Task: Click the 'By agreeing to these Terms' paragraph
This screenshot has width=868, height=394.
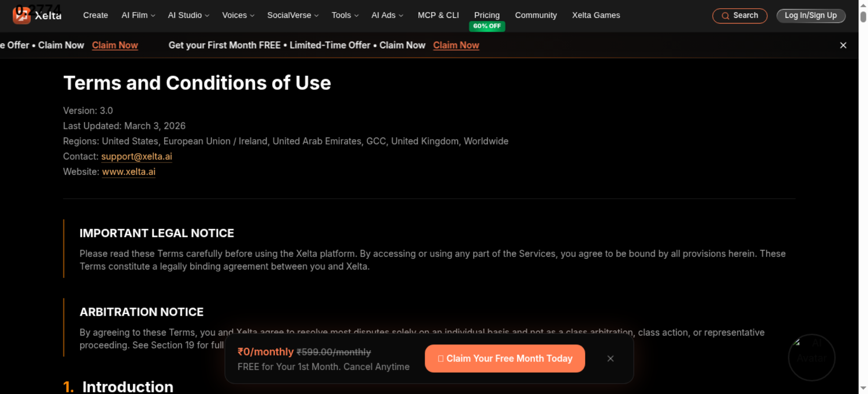Action: 422,339
